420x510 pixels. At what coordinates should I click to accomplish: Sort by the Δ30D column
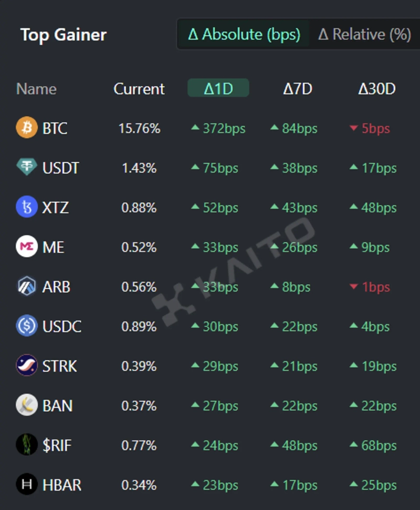click(x=376, y=89)
